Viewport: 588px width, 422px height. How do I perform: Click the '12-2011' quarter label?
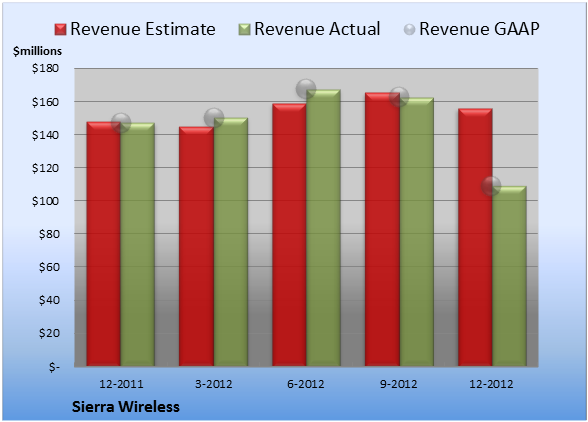pyautogui.click(x=121, y=384)
